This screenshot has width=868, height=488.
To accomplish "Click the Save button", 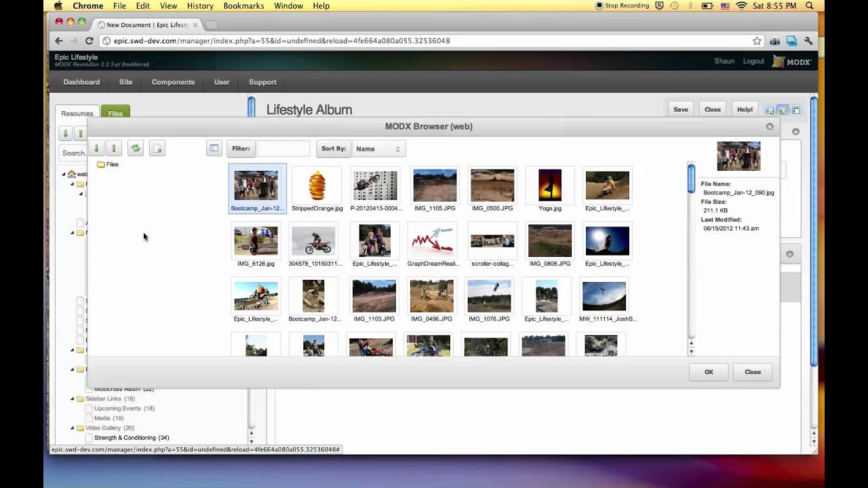I will [x=681, y=110].
